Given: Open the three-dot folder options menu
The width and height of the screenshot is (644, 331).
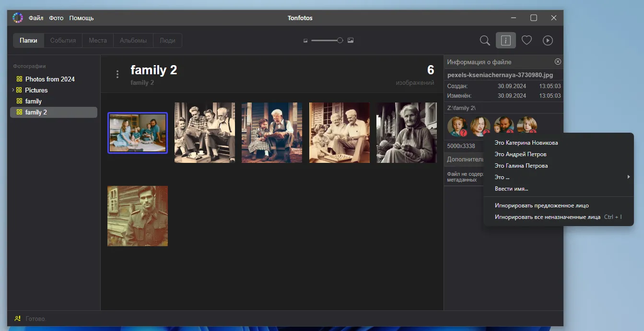Looking at the screenshot, I should 117,74.
